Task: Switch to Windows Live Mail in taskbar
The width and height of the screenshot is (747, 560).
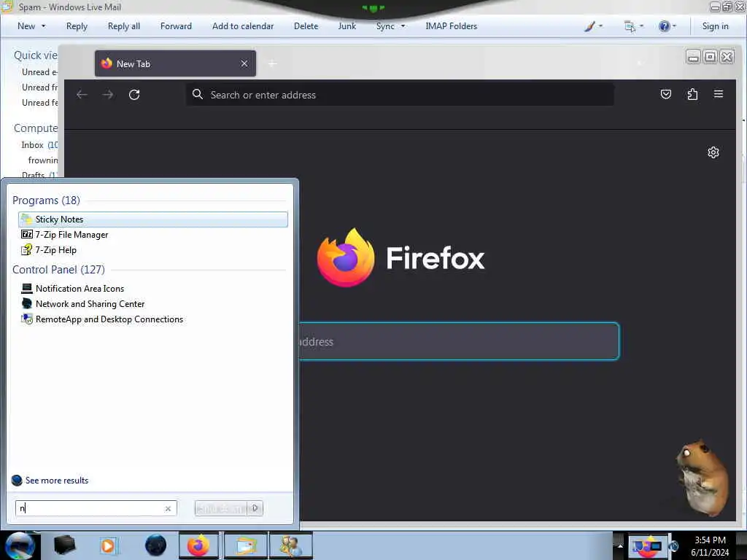Action: 245,545
